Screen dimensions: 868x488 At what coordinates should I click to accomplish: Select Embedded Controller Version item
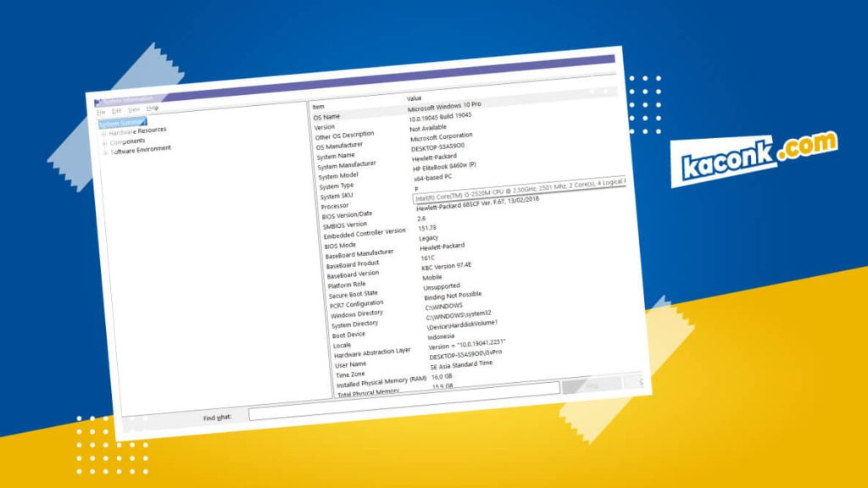point(364,234)
